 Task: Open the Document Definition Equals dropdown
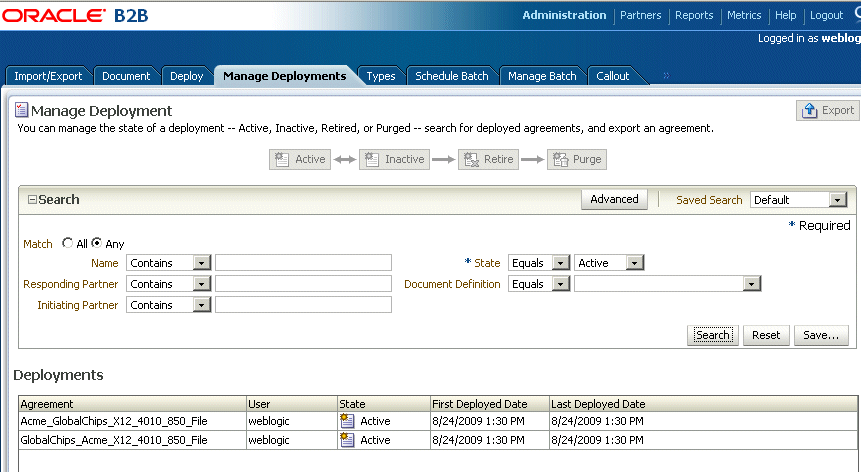tap(539, 284)
